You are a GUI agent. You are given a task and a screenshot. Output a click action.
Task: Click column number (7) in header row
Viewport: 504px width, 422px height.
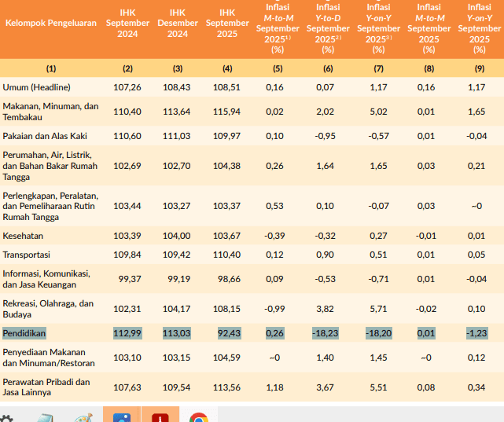tap(377, 68)
